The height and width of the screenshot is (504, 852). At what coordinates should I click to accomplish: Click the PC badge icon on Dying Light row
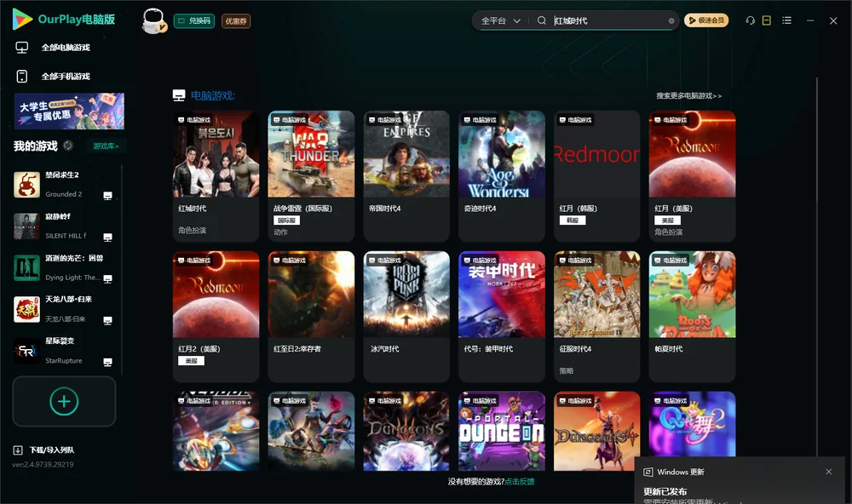point(107,278)
